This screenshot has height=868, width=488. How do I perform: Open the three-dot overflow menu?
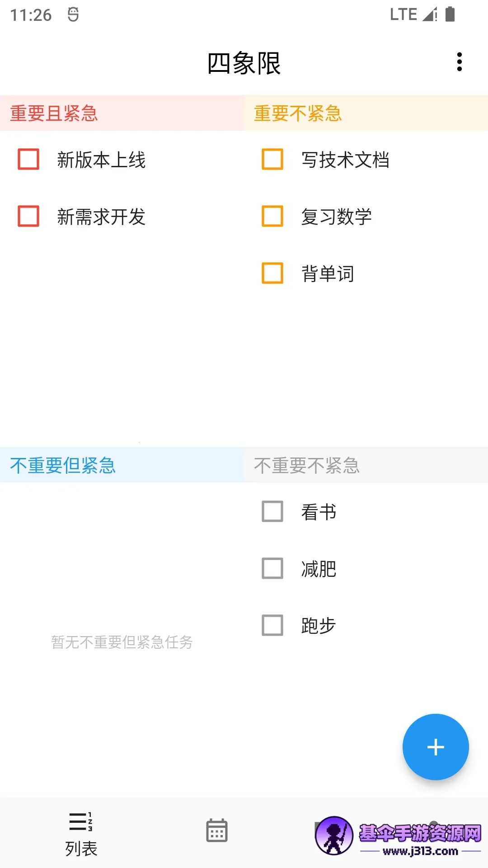(459, 62)
